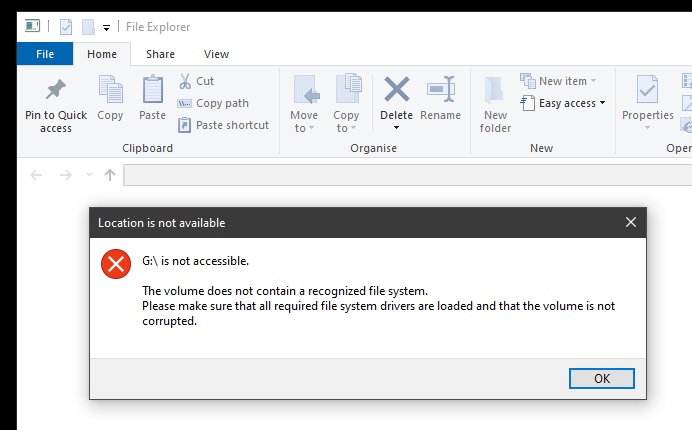
Task: Switch to the Share ribbon tab
Action: (160, 54)
